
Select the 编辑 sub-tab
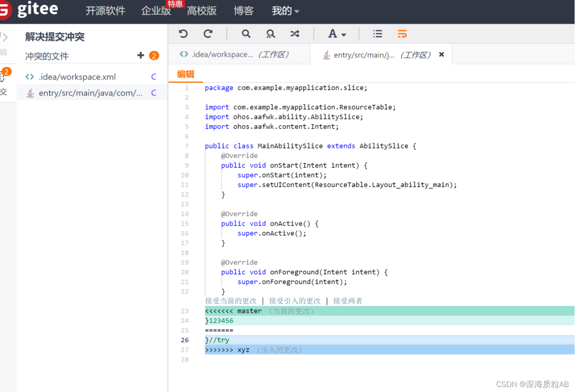[x=185, y=74]
